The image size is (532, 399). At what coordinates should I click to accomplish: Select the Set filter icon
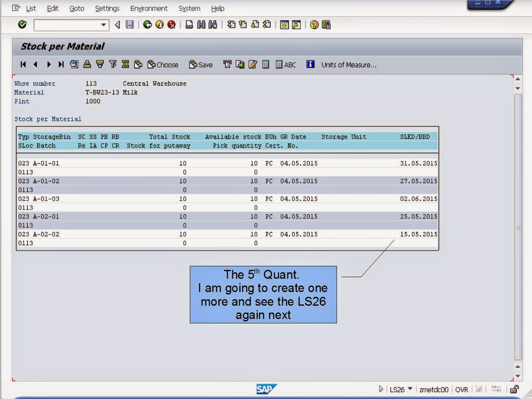(x=112, y=64)
